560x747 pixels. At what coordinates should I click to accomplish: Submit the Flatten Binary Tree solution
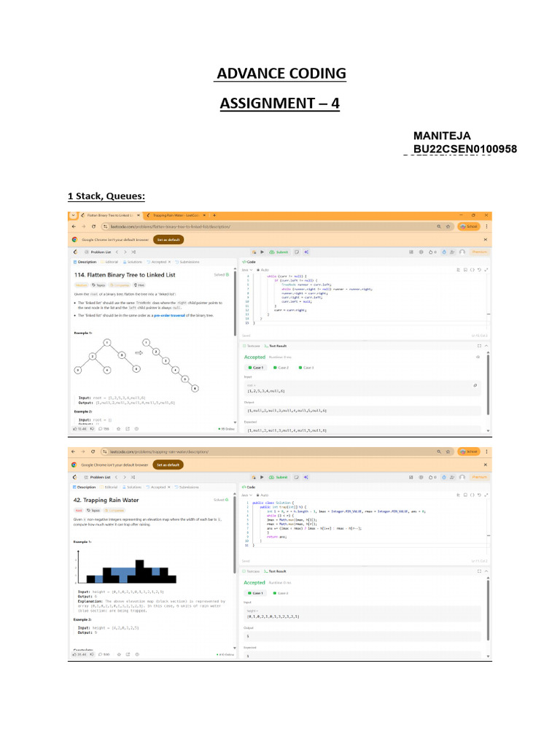pos(279,252)
